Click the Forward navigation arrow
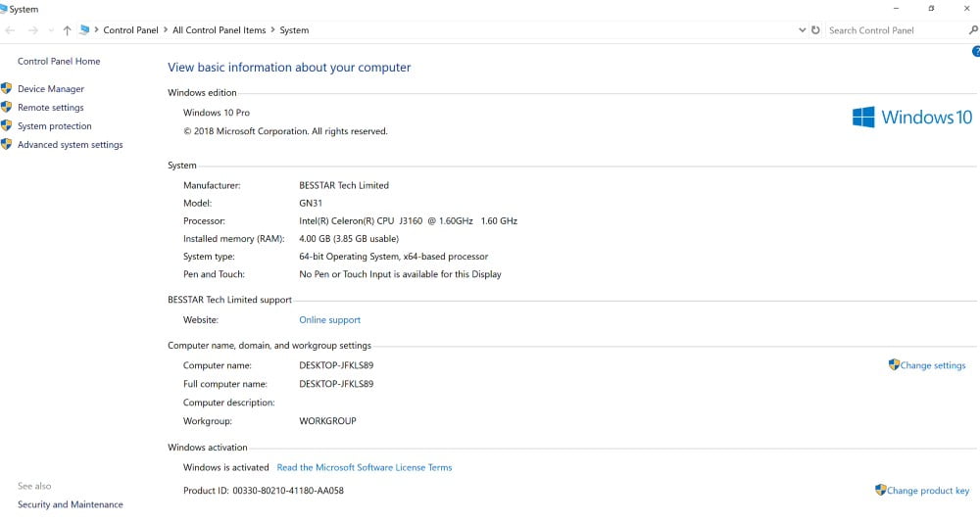The image size is (980, 524). point(32,30)
